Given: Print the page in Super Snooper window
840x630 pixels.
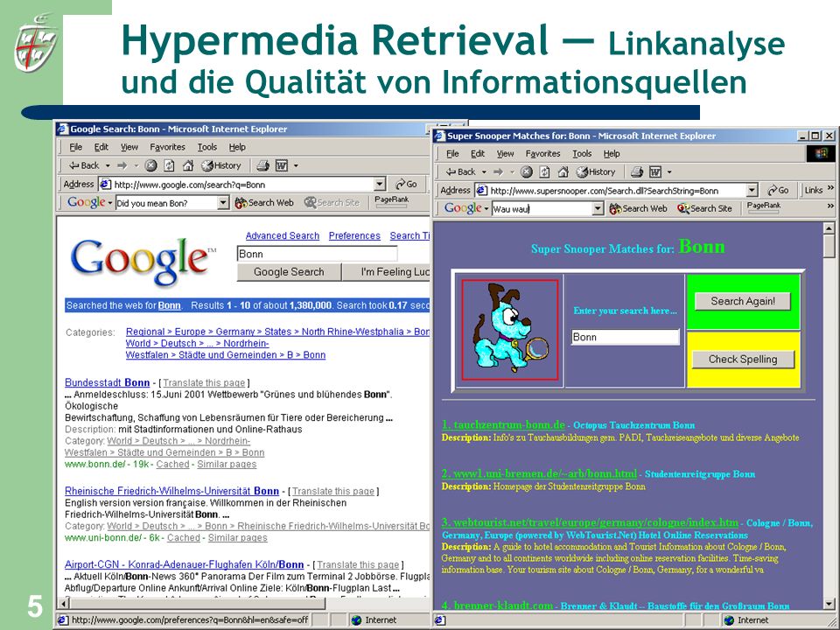Looking at the screenshot, I should click(x=636, y=172).
